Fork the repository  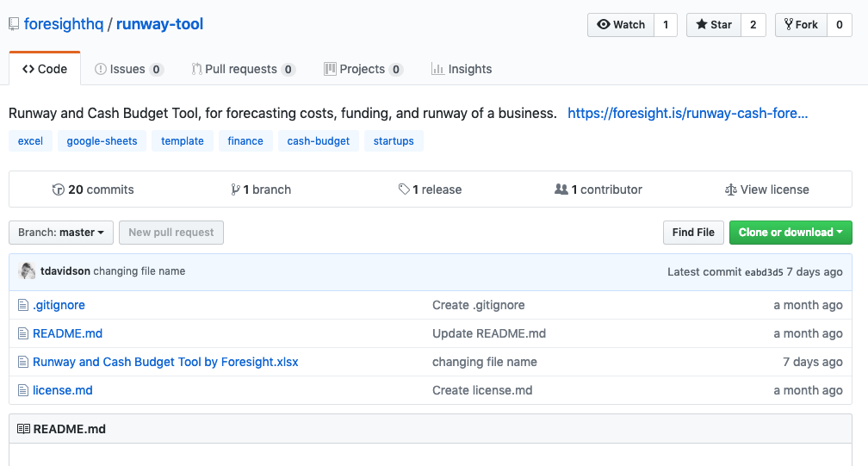(801, 25)
